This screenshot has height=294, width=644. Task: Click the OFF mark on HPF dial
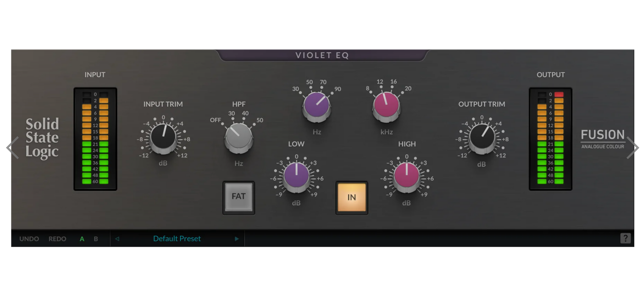click(x=215, y=120)
